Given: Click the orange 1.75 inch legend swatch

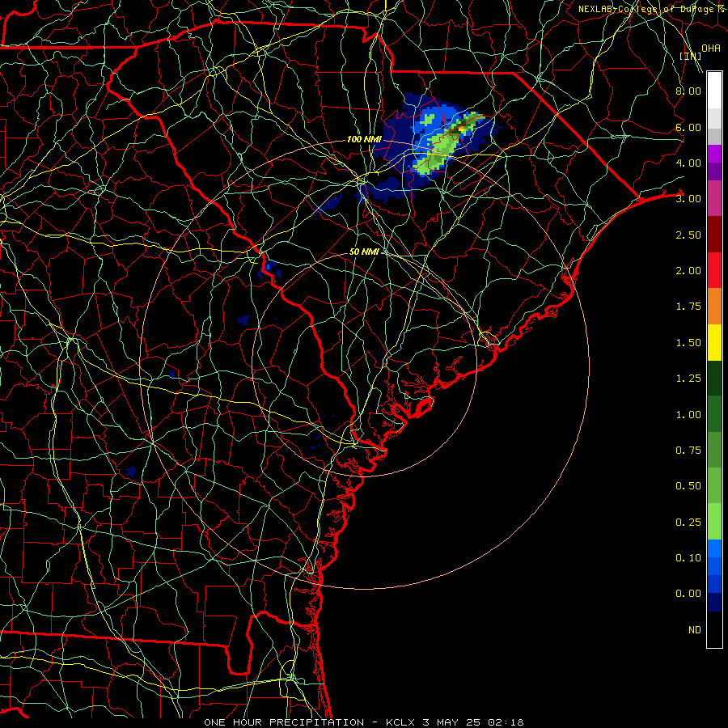Looking at the screenshot, I should pyautogui.click(x=714, y=306).
